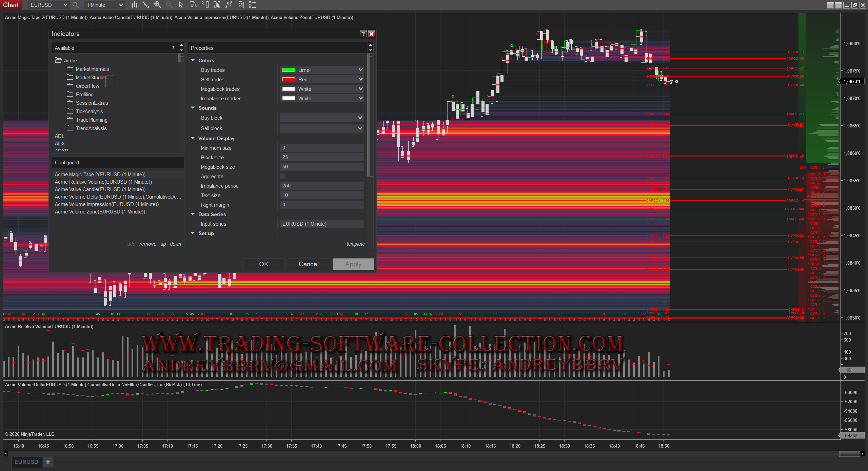The image size is (868, 471).
Task: Click the zoom in magnifier icon
Action: click(x=157, y=5)
